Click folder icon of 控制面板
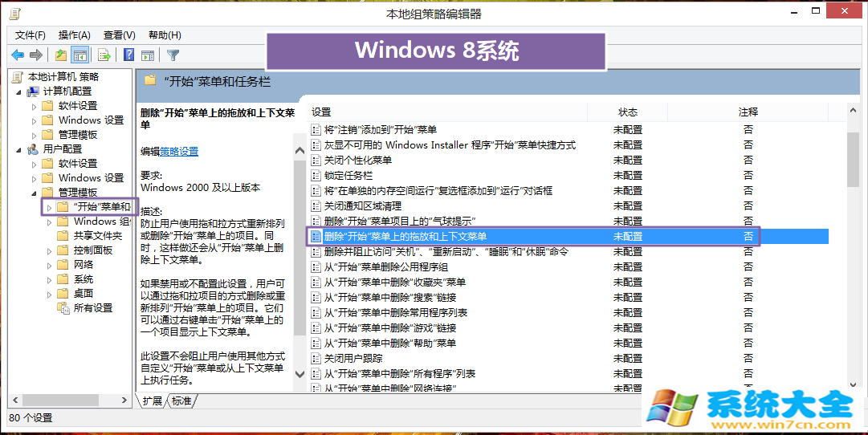The height and width of the screenshot is (435, 868). click(x=63, y=250)
